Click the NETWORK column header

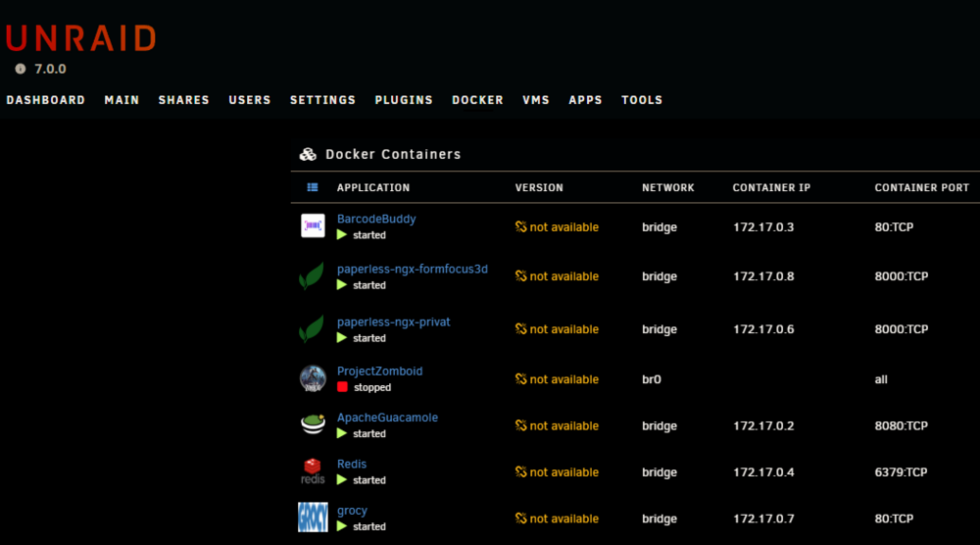[x=667, y=187]
